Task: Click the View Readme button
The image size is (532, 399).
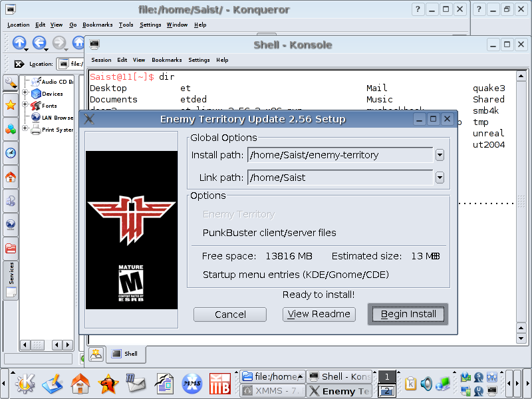Action: (319, 314)
